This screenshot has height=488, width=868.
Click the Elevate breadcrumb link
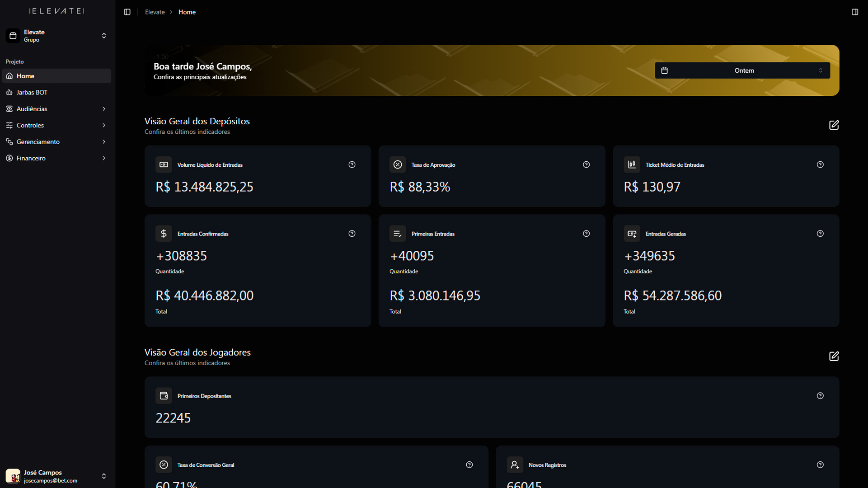coord(155,12)
